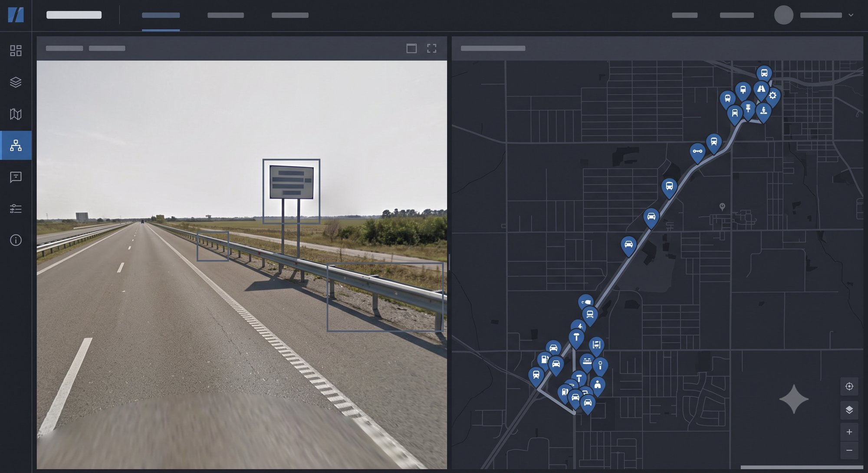Viewport: 868px width, 473px height.
Task: Click the app logo in the corner
Action: [16, 15]
